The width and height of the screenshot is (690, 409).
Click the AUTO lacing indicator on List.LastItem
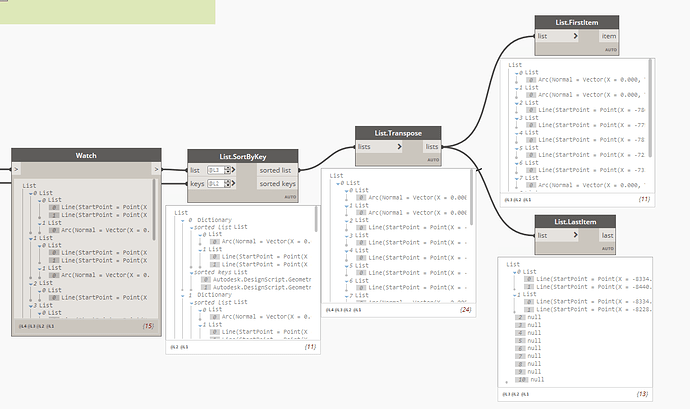coord(608,249)
